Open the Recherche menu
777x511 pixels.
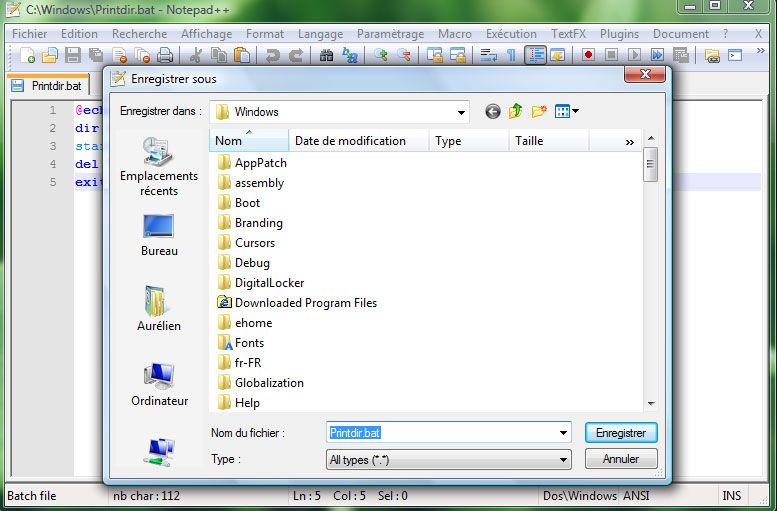coord(139,34)
